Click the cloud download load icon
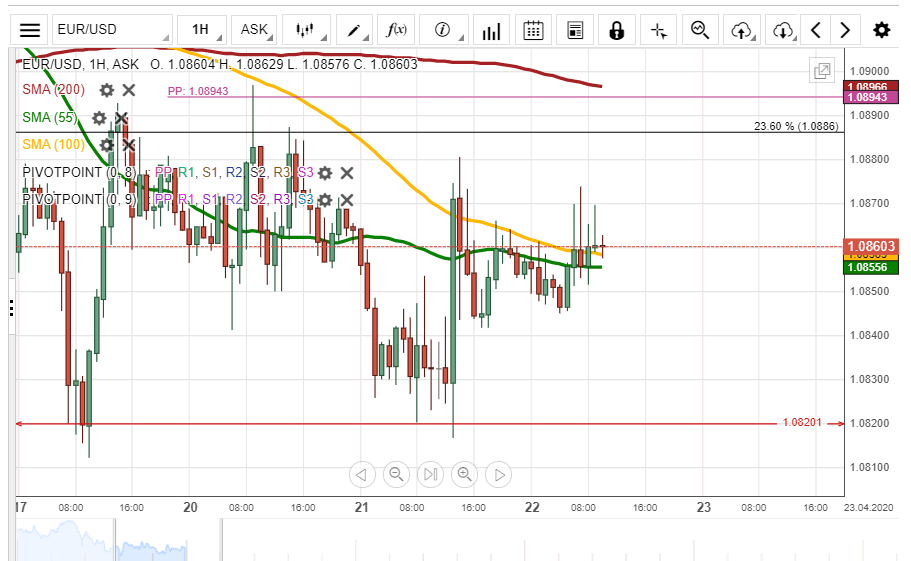911x561 pixels. tap(783, 30)
